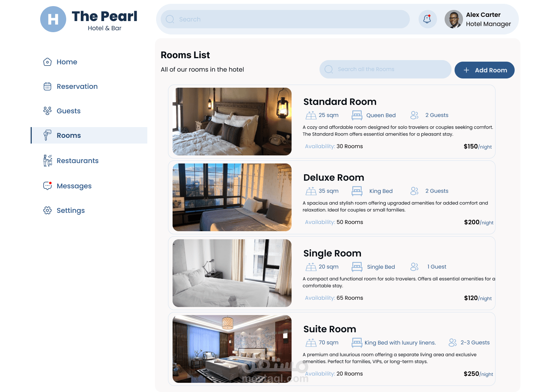Open Alex Carter profile avatar
The width and height of the screenshot is (551, 392).
point(454,19)
